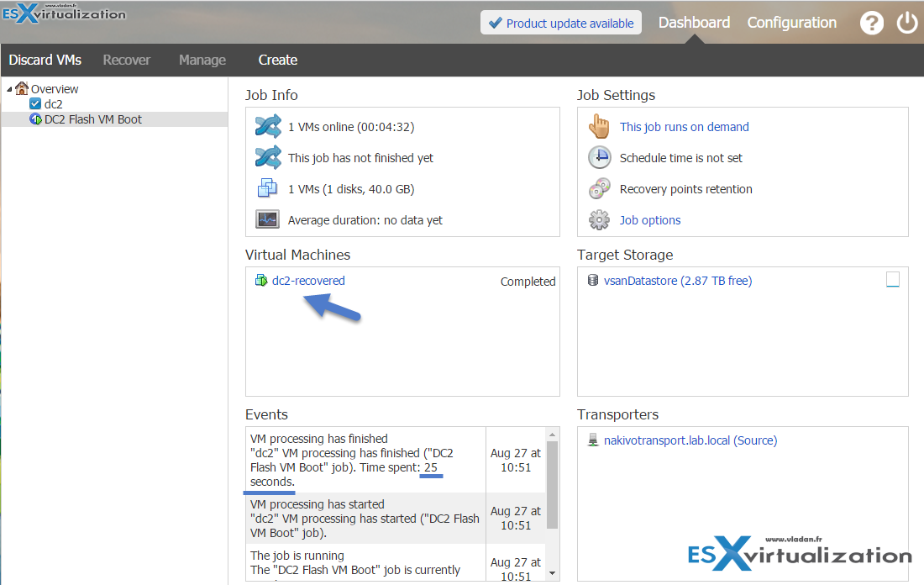
Task: Click the vsanDatastore storage icon
Action: (593, 280)
